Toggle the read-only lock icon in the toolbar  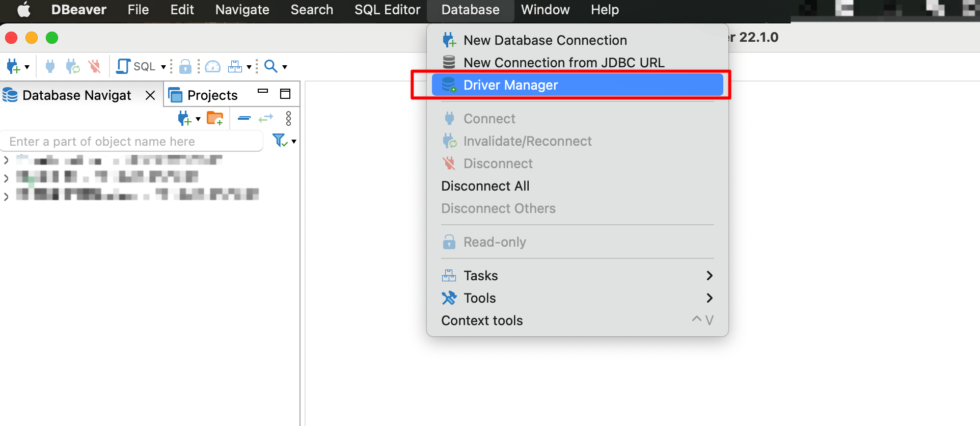click(x=185, y=66)
